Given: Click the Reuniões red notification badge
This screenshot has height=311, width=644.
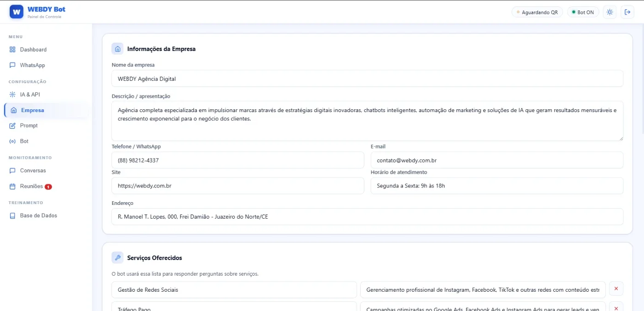Looking at the screenshot, I should pyautogui.click(x=48, y=187).
